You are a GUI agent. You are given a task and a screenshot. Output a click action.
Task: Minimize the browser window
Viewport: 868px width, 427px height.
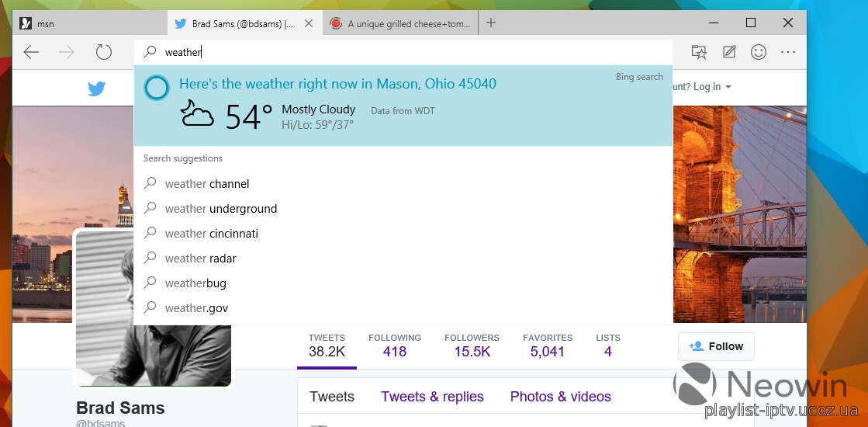coord(714,23)
